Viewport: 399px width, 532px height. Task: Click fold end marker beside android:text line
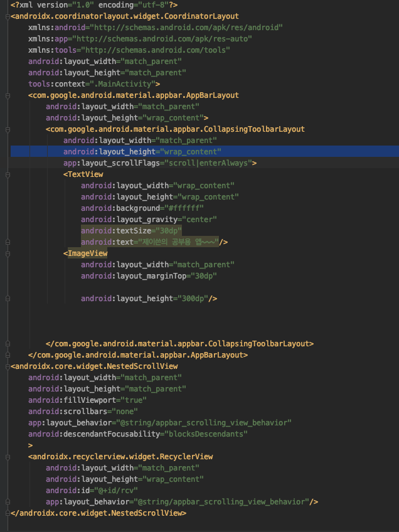[8, 242]
